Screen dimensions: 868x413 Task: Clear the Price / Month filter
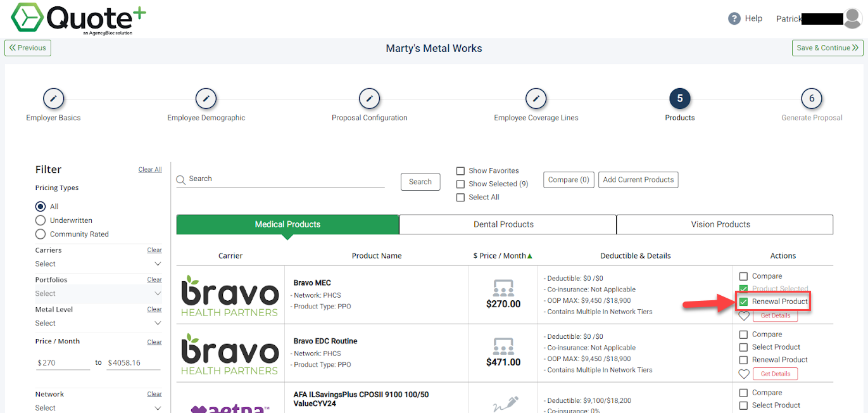click(x=154, y=342)
